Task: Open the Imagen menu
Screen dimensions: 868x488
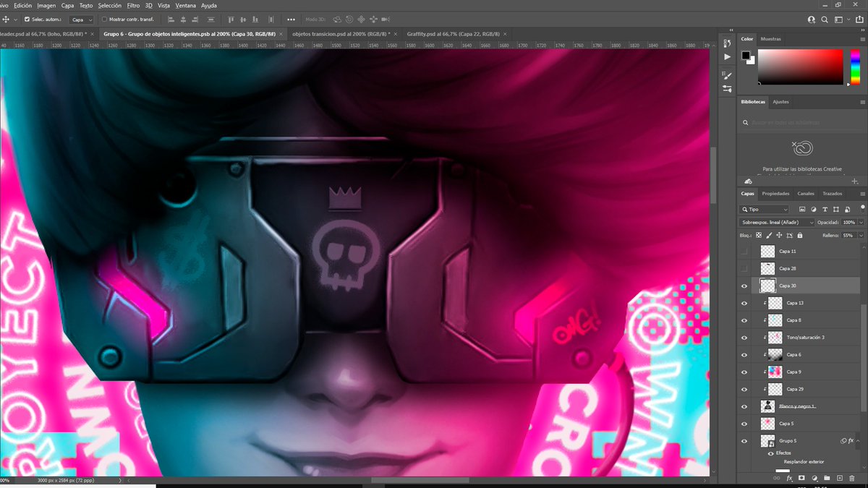Action: tap(46, 5)
